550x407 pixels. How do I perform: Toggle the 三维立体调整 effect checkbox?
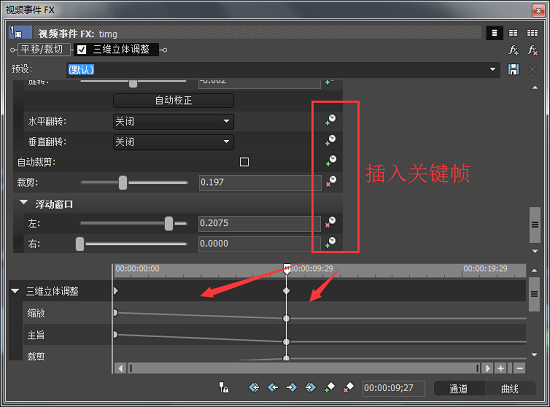point(81,49)
